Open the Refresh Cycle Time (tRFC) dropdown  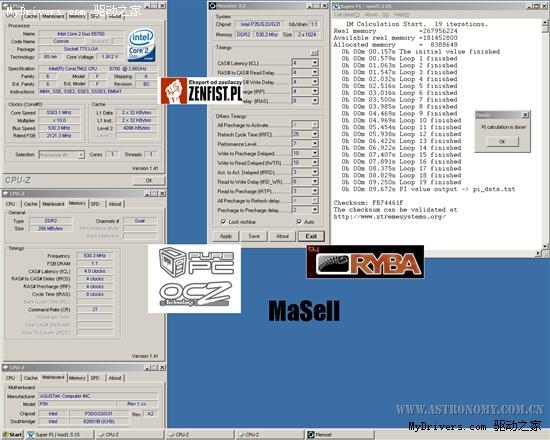coord(315,134)
